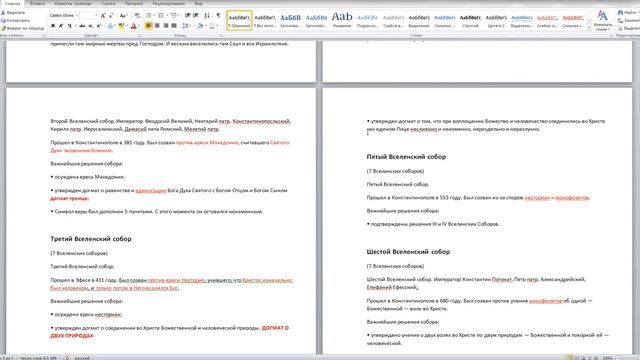Apply yellow text highlight color

(121, 26)
